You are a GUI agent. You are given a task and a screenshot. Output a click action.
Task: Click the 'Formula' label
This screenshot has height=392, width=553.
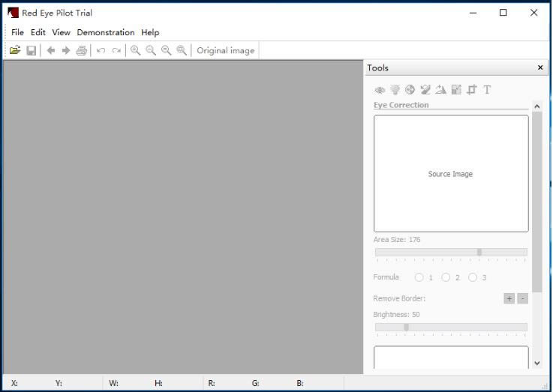386,277
